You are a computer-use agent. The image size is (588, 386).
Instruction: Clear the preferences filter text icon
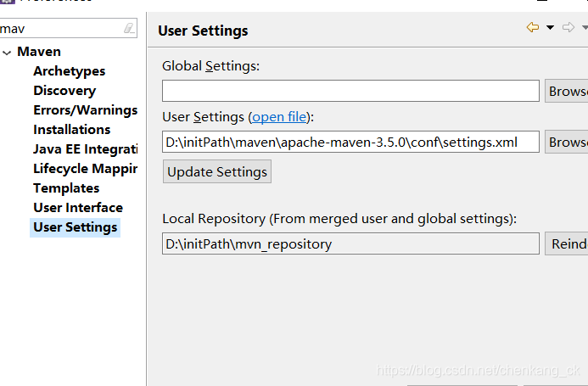pos(129,28)
